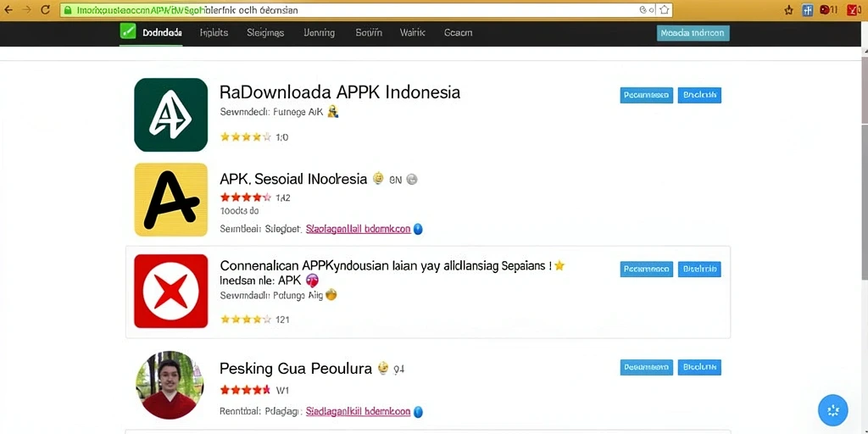
Task: Open the Pesking Gua Peoulura title
Action: point(296,369)
